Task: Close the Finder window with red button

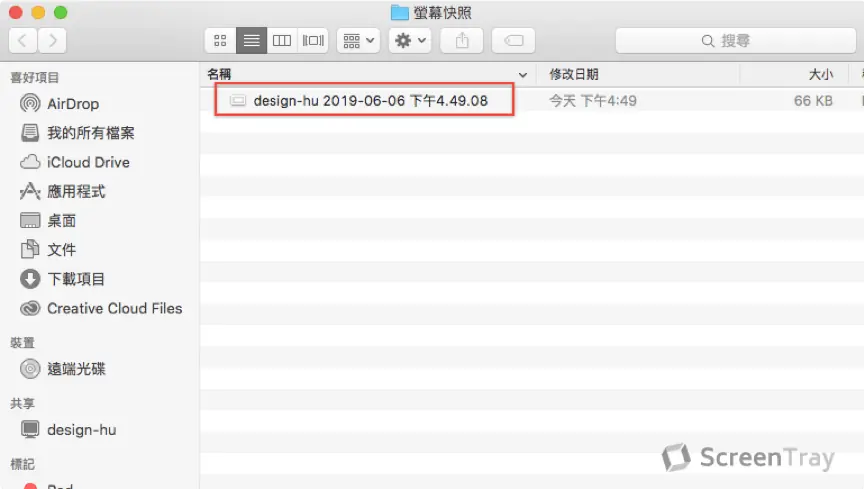Action: (15, 12)
